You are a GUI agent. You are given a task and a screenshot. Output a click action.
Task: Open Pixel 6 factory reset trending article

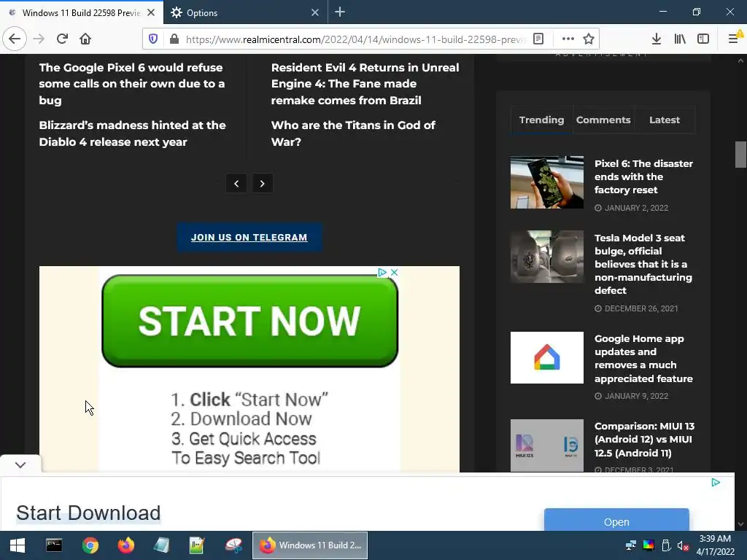[x=643, y=176]
